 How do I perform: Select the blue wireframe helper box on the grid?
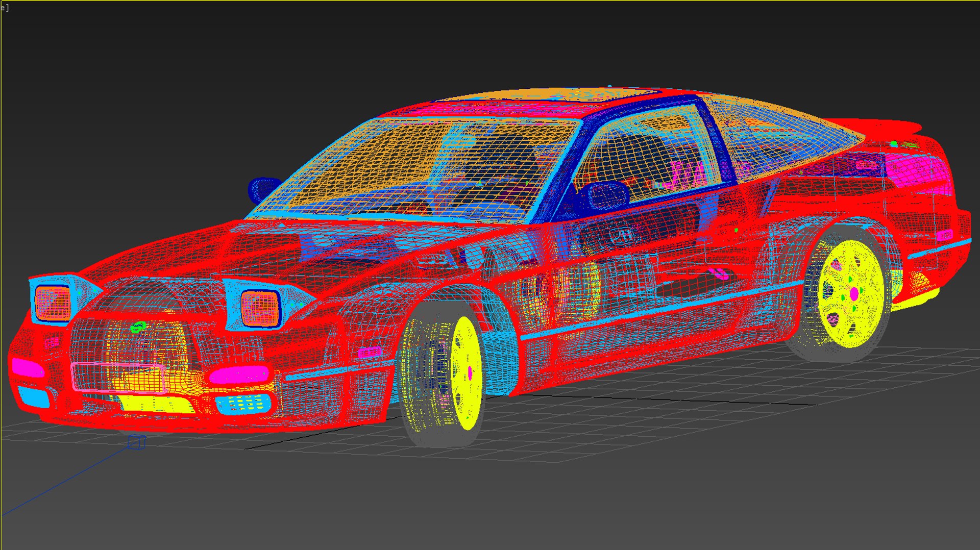tap(136, 442)
